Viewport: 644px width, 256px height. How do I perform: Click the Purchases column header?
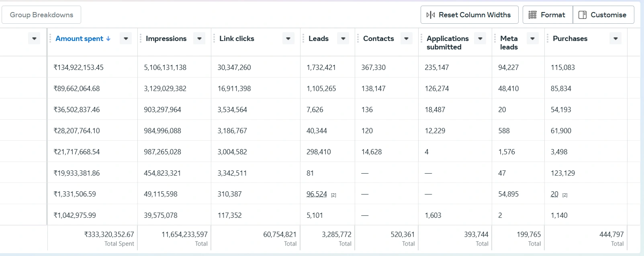(570, 39)
